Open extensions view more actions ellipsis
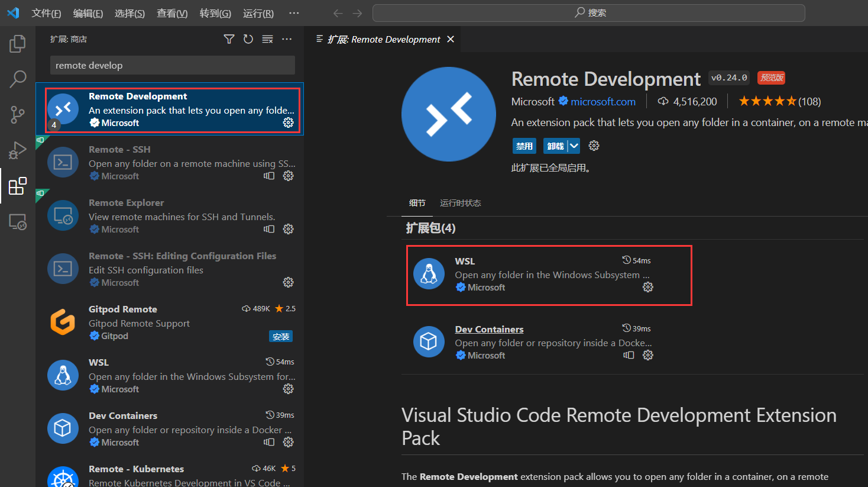Screen dimensions: 868x487 click(x=287, y=39)
